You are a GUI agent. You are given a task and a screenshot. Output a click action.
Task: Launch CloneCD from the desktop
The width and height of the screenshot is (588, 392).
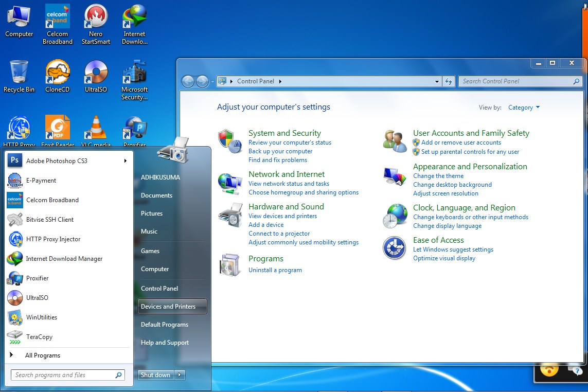click(x=58, y=77)
